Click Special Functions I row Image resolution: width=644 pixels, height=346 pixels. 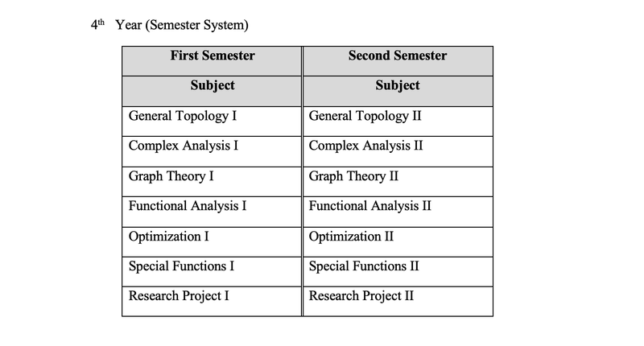(212, 272)
